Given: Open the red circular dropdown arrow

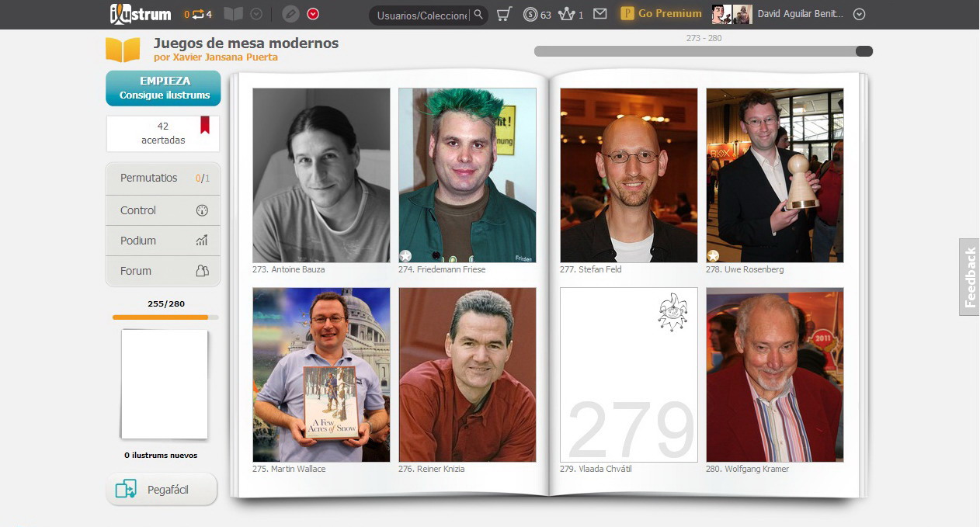Looking at the screenshot, I should click(313, 14).
